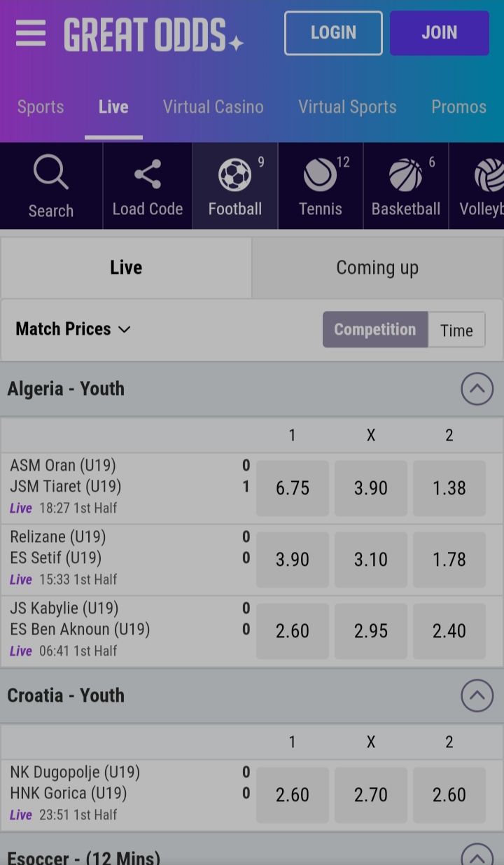Pick 2.70 draw odds for NK Dugopolje match
Screen dimensions: 504x865
pyautogui.click(x=370, y=795)
